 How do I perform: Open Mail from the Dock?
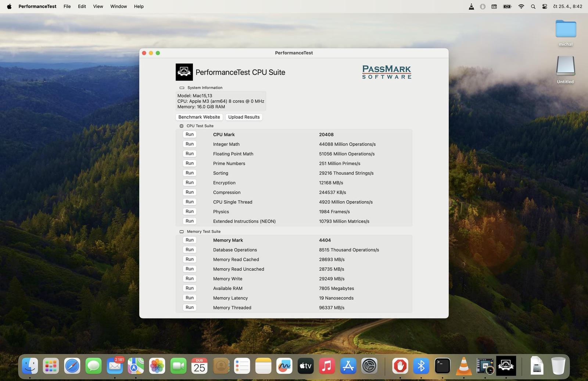(x=114, y=366)
